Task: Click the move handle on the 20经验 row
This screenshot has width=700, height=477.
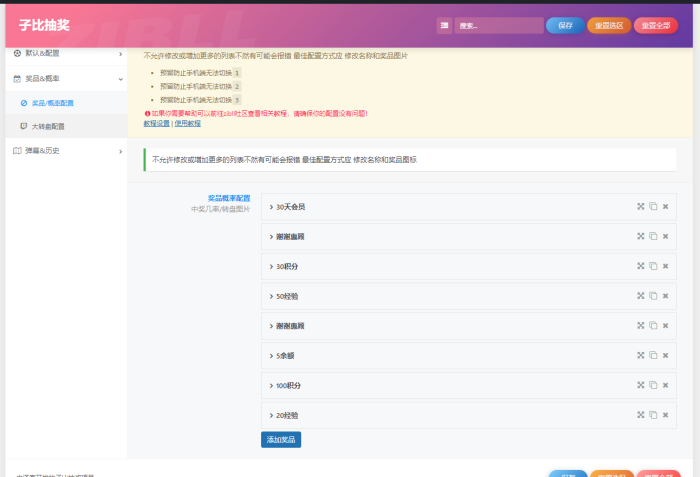Action: click(641, 415)
